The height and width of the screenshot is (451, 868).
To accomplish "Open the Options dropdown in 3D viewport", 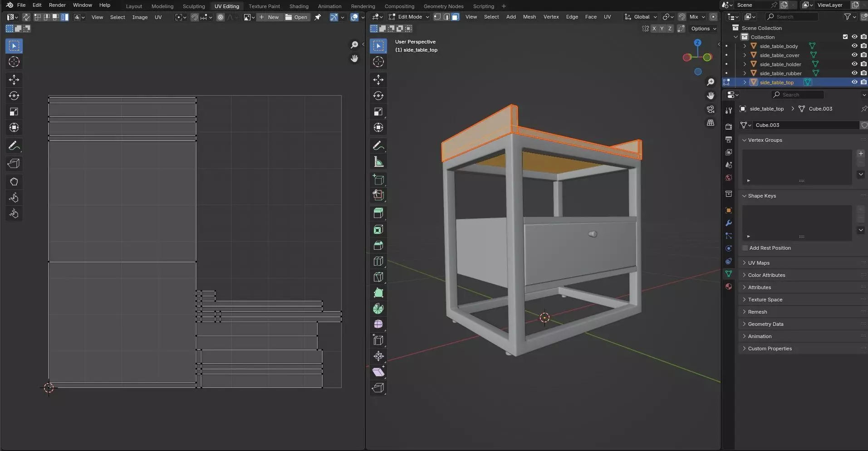I will [703, 29].
